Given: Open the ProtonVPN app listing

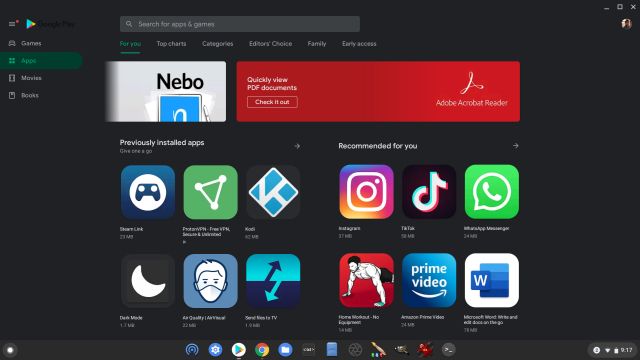Looking at the screenshot, I should click(211, 192).
